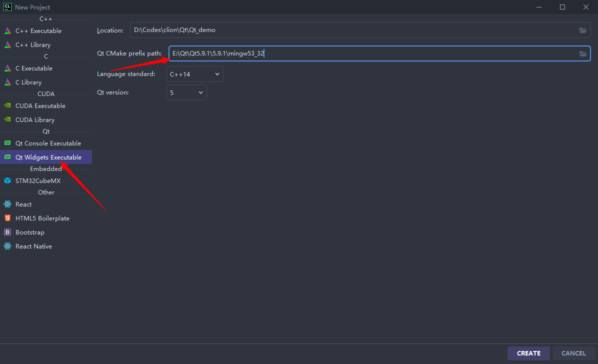Click the 'Location:' label
This screenshot has width=598, height=364.
click(110, 30)
